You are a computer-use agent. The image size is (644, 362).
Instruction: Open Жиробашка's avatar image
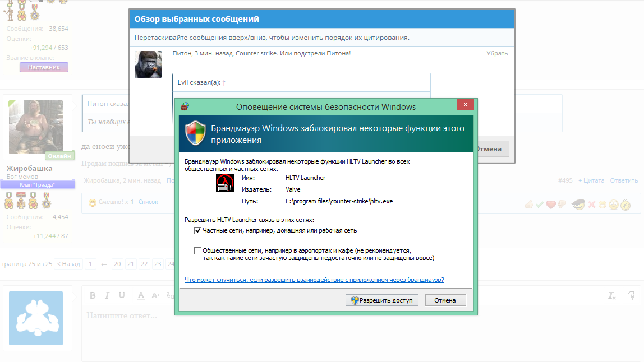click(x=36, y=127)
